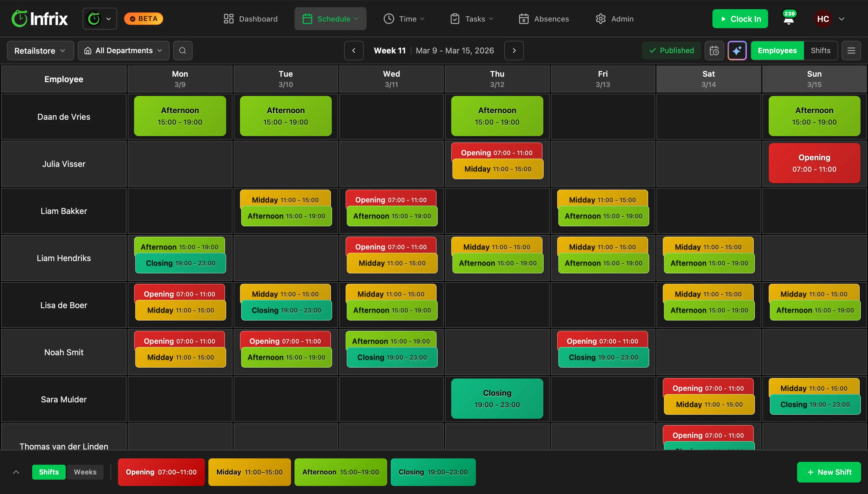Viewport: 868px width, 494px height.
Task: Open the hamburger menu icon
Action: [x=851, y=50]
